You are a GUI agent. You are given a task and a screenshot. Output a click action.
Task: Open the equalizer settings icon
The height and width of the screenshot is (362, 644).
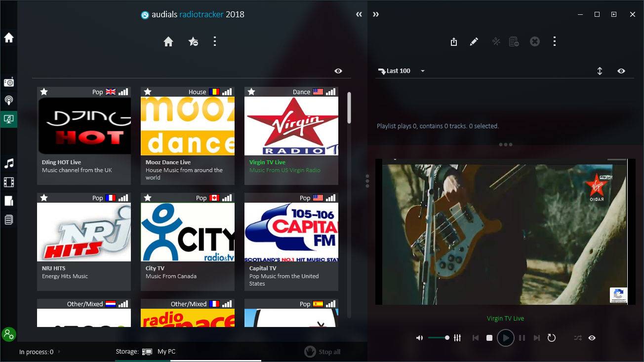coord(457,338)
